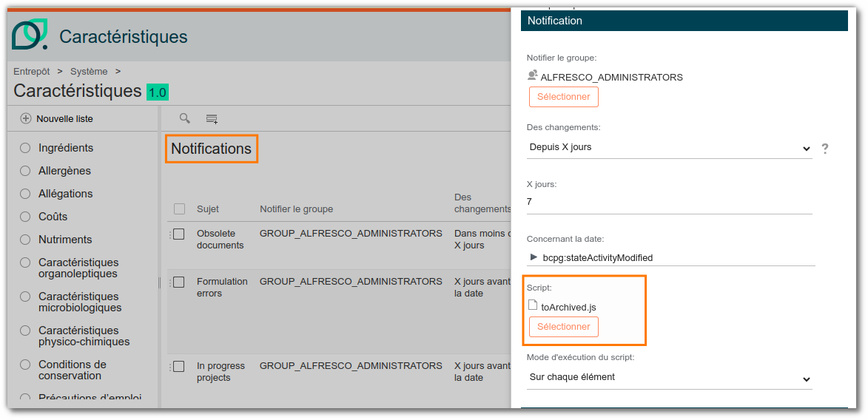Click the add list row icon
868x420 pixels.
(212, 118)
